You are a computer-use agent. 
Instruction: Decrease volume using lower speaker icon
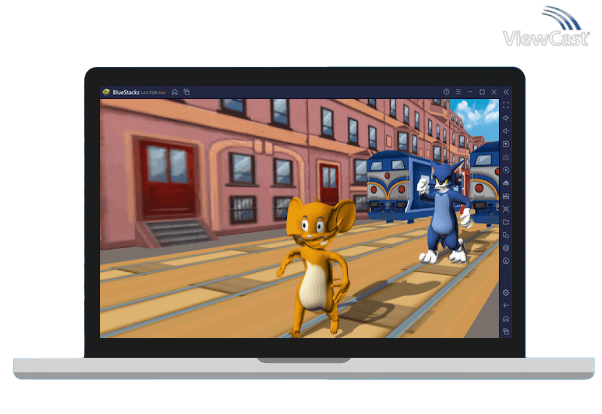[506, 131]
